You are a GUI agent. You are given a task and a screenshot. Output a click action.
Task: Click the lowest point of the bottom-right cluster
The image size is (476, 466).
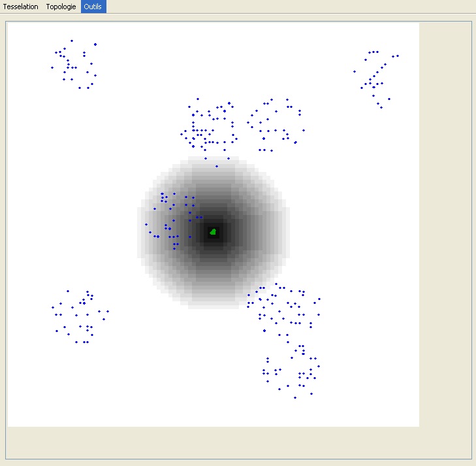point(294,397)
